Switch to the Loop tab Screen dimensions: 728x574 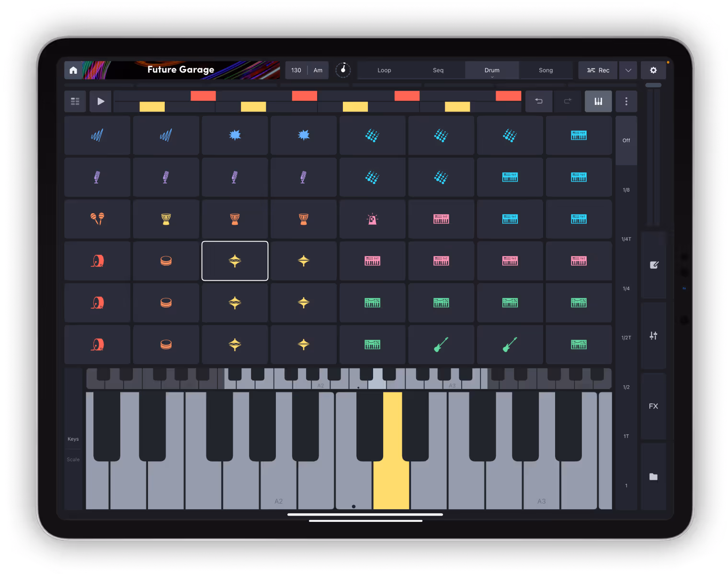tap(384, 70)
